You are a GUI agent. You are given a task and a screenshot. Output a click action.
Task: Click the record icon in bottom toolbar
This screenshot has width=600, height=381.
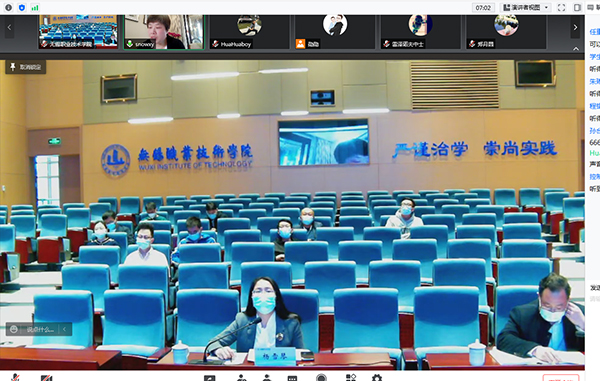tap(321, 378)
